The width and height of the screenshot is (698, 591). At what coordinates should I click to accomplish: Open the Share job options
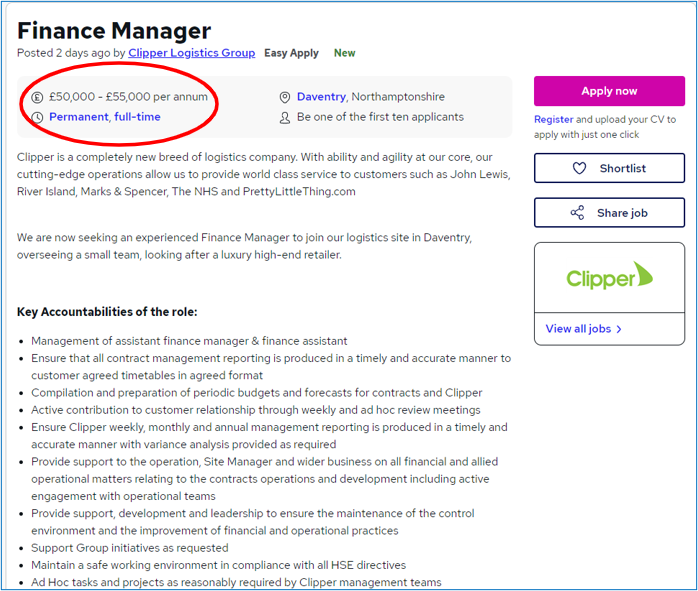609,213
